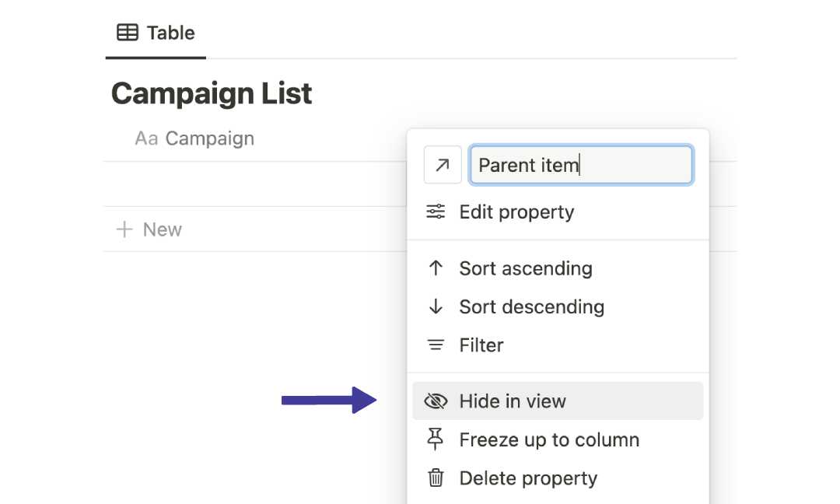The height and width of the screenshot is (504, 840).
Task: Click the pin icon beside Freeze up to column
Action: (x=436, y=439)
